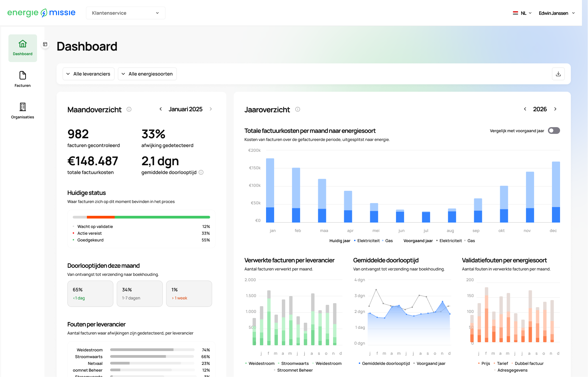
Task: Click the Weidestroom 74% error bar
Action: click(x=152, y=350)
